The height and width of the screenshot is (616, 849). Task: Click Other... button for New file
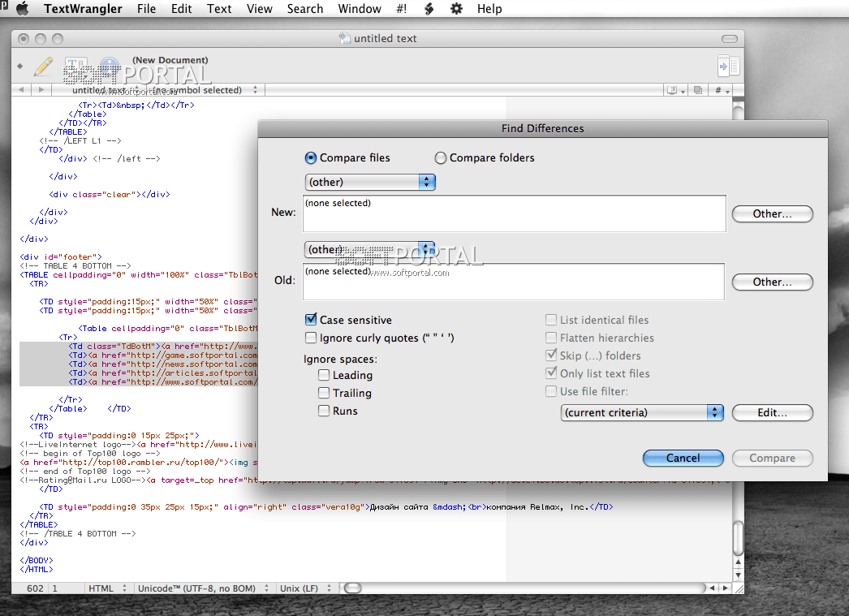coord(772,213)
